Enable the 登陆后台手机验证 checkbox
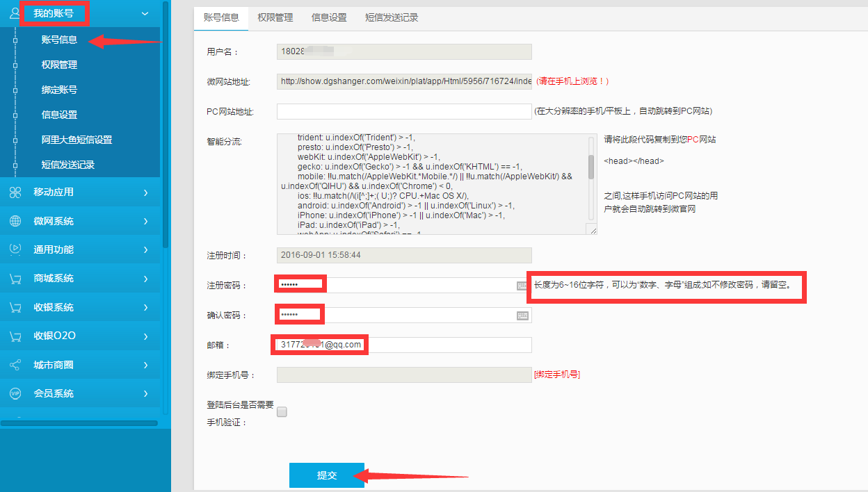The image size is (868, 492). click(x=282, y=412)
